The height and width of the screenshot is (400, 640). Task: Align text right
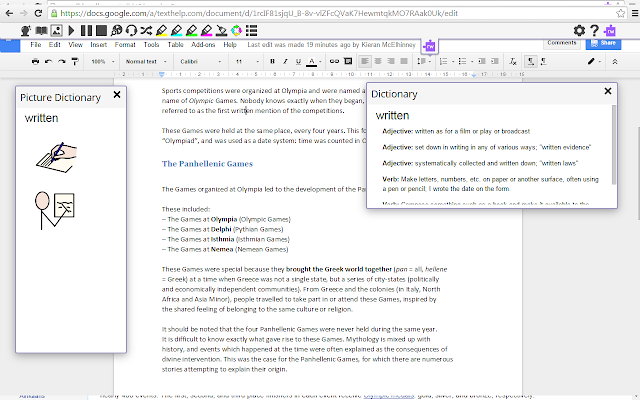391,62
